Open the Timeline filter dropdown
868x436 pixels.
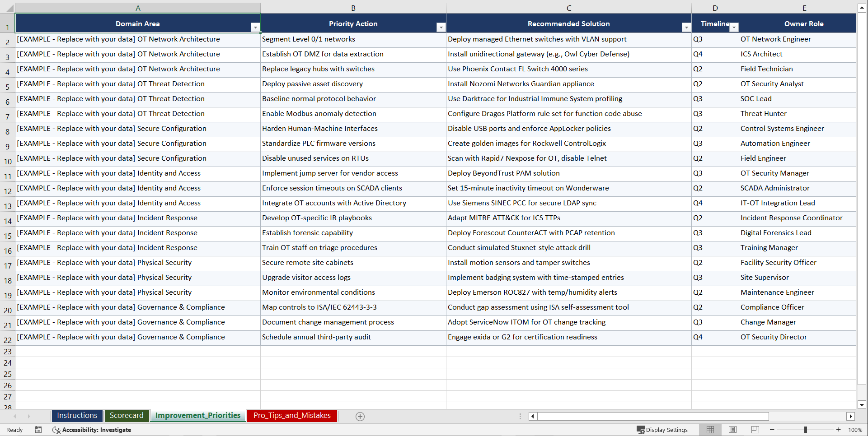pyautogui.click(x=734, y=27)
